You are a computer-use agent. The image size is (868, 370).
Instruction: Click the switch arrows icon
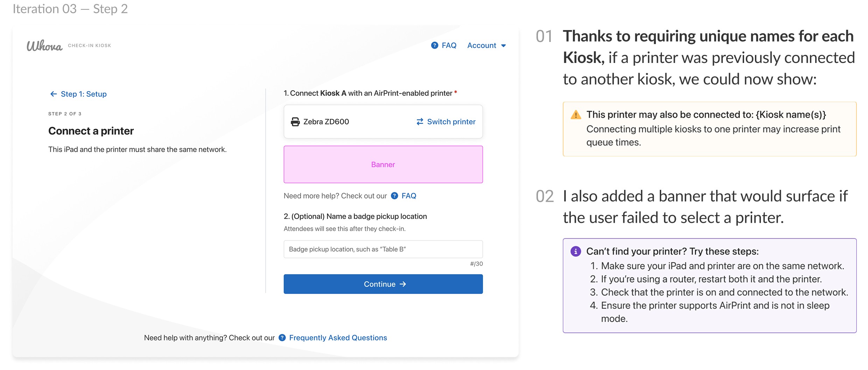[420, 122]
